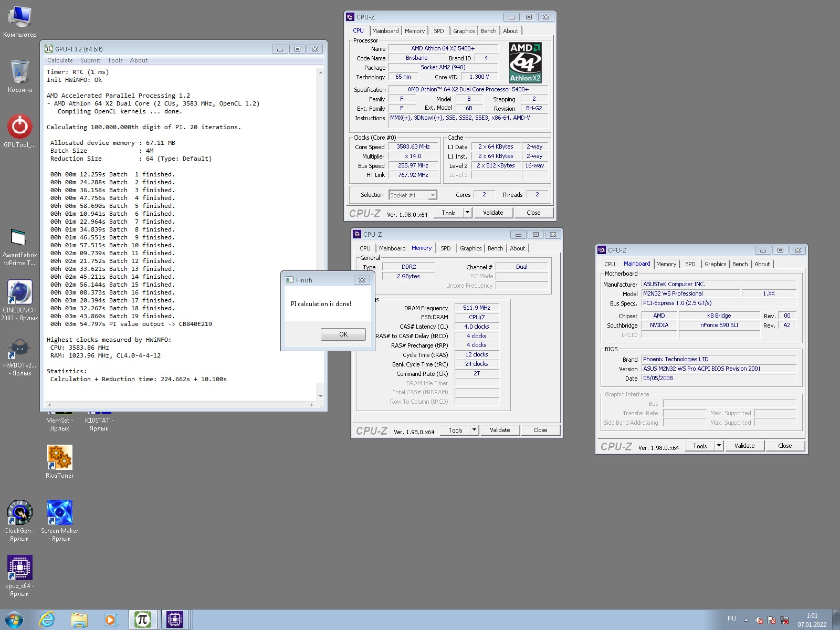
Task: Switch to Mainboard tab in CPU window
Action: coord(385,31)
